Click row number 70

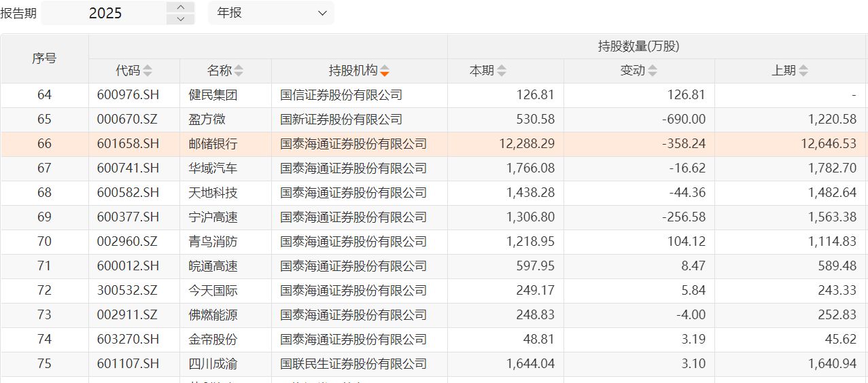[x=44, y=242]
